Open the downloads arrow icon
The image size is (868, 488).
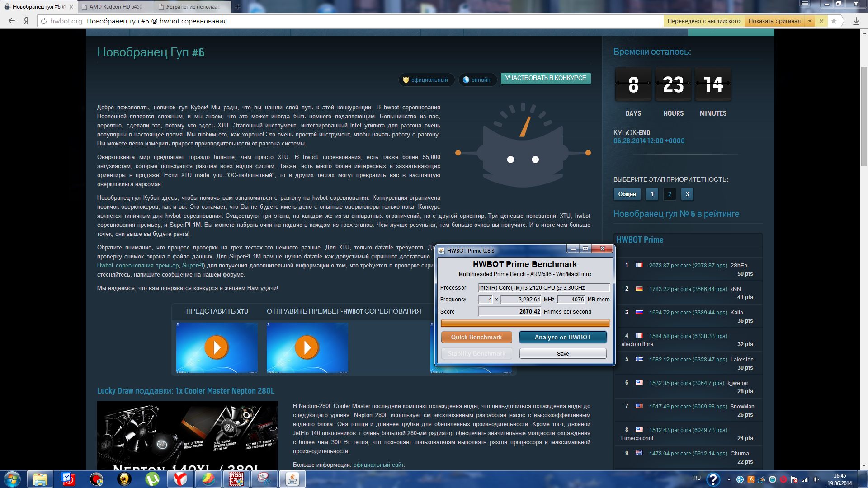point(856,21)
